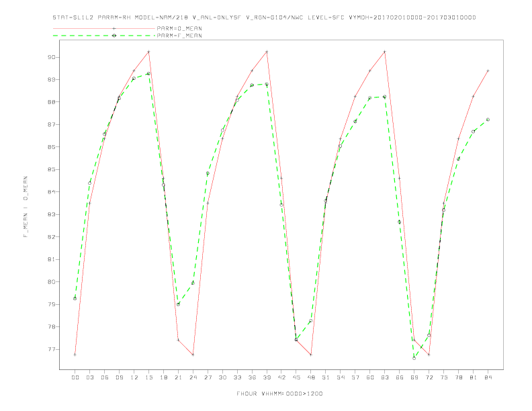This screenshot has height=411, width=532.
Task: Click forecast hour 54 on the horizontal axis
Action: (x=341, y=377)
